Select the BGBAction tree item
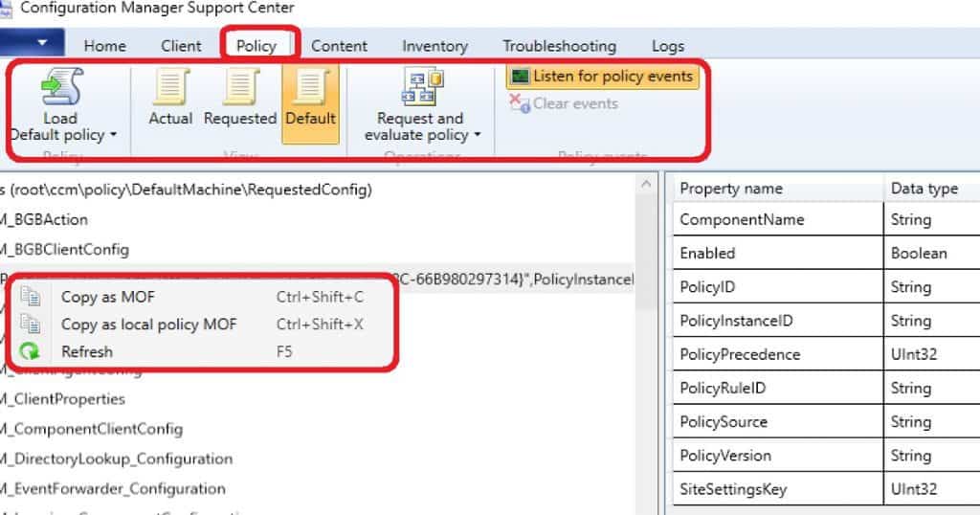Viewport: 980px width, 515px height. pos(44,220)
